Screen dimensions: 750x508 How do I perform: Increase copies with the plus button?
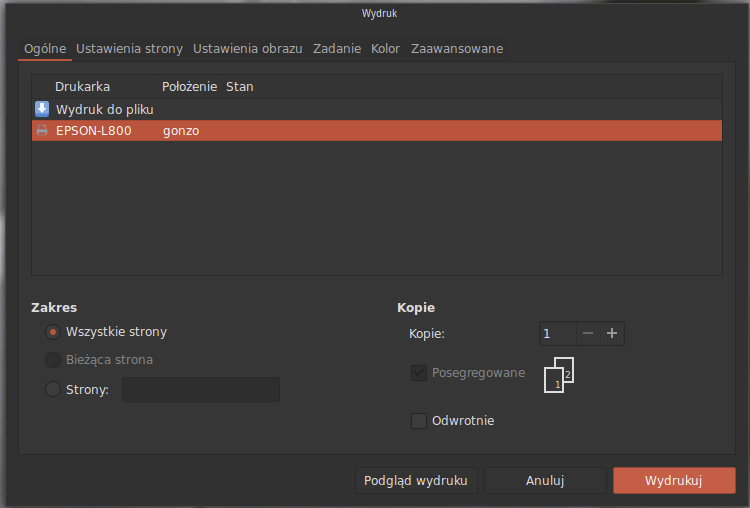(612, 333)
